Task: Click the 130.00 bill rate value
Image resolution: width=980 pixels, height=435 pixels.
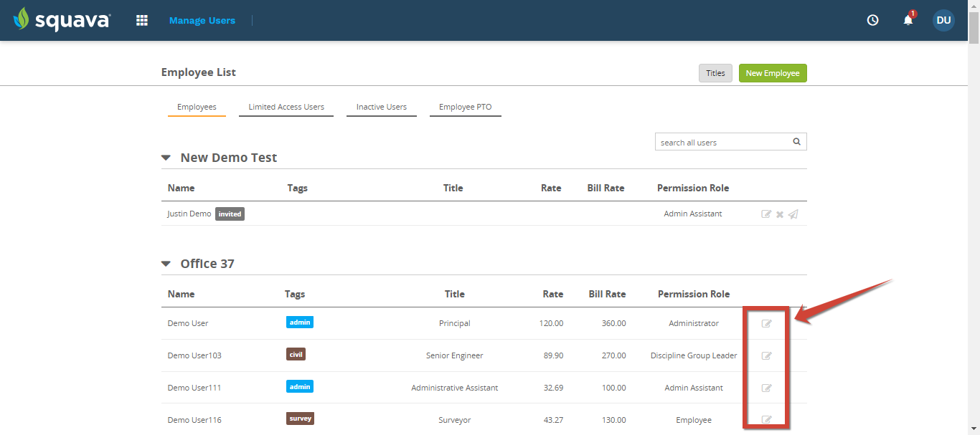Action: click(613, 420)
